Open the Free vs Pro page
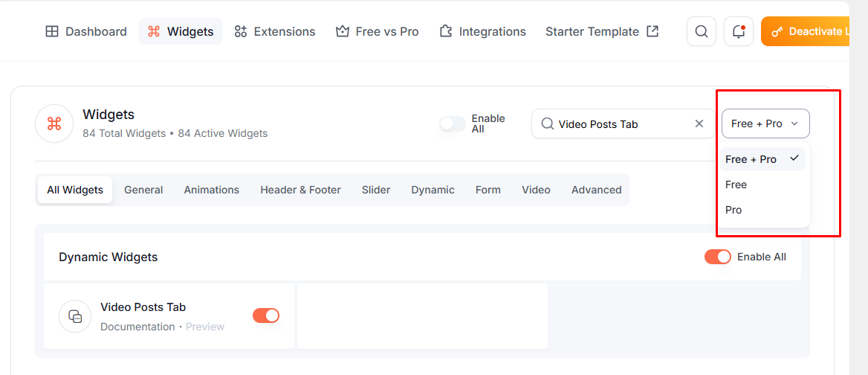This screenshot has width=868, height=375. point(377,31)
